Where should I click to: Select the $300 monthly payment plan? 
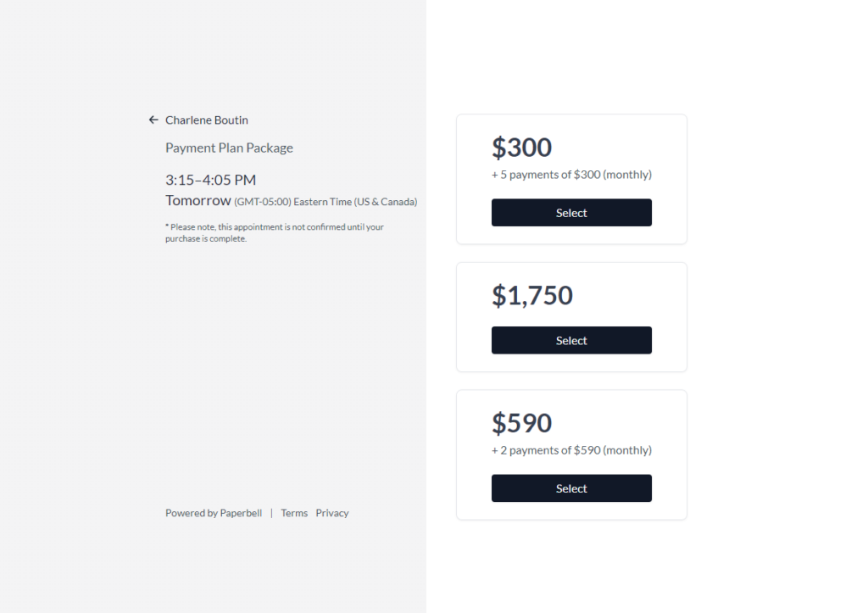click(571, 213)
